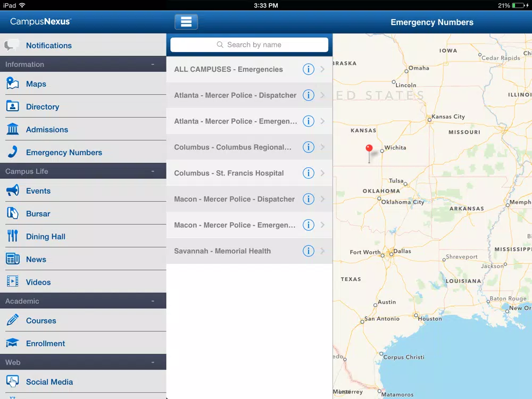Open chevron for ALL CAMPUSES - Emergencies

tap(322, 69)
